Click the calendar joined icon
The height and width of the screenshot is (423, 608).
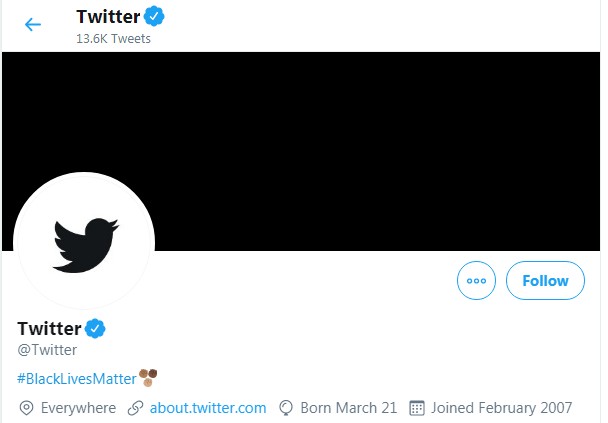(417, 408)
